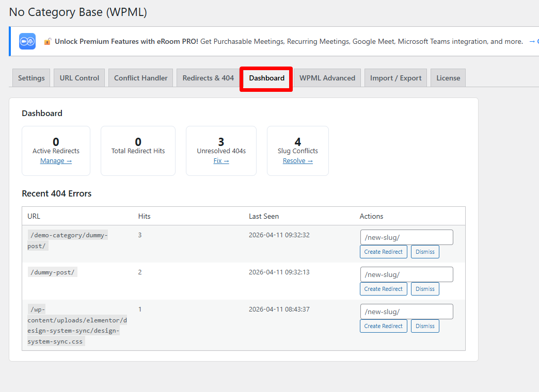Click the 'Hits' column header
The image size is (539, 392).
tap(145, 216)
